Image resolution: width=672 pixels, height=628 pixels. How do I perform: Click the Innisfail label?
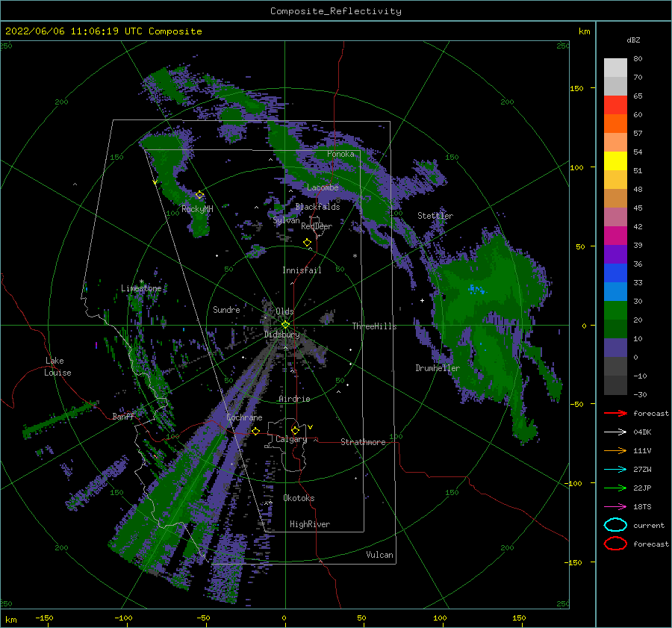click(302, 270)
